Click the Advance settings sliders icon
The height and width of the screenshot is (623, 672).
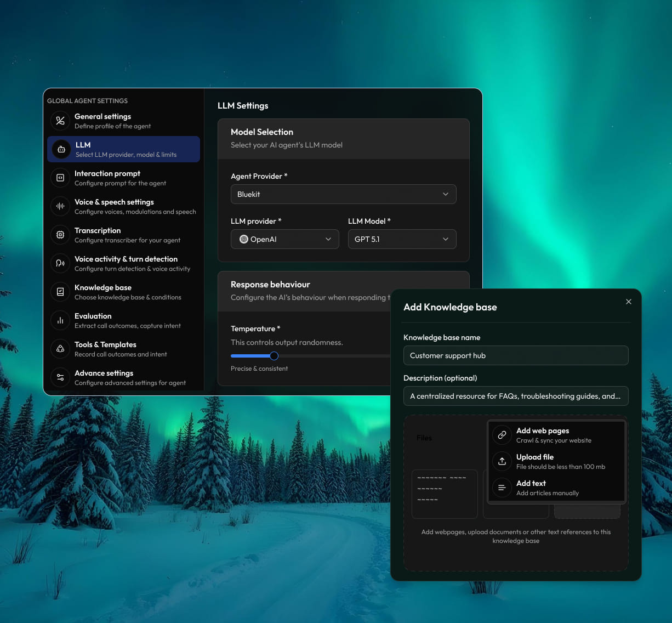[x=60, y=377]
